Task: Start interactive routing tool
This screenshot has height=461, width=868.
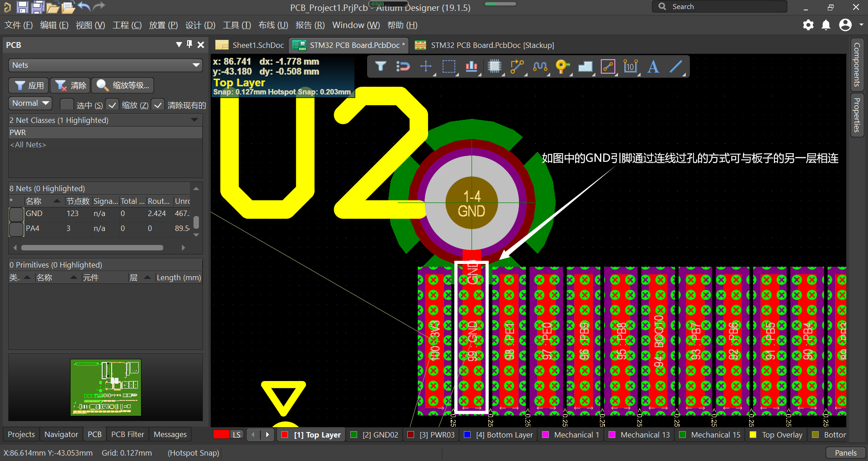Action: (517, 66)
